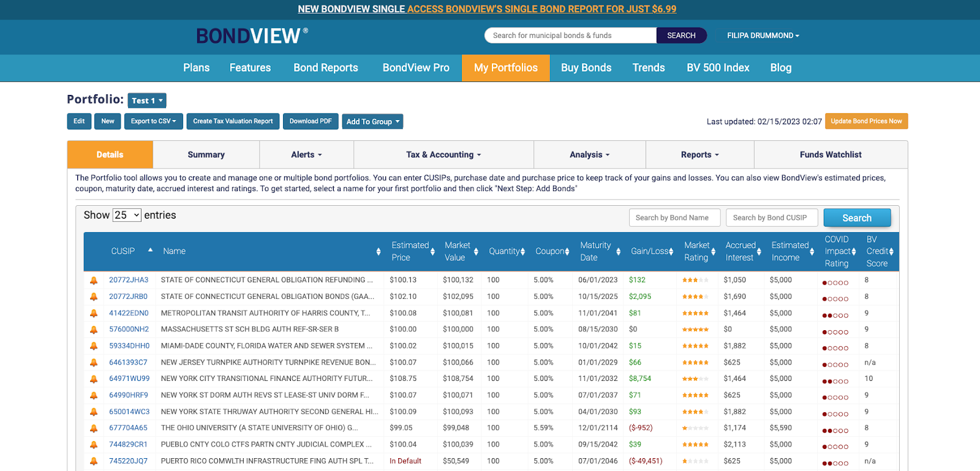
Task: Open CUSIP link 64971WU99
Action: (x=129, y=379)
